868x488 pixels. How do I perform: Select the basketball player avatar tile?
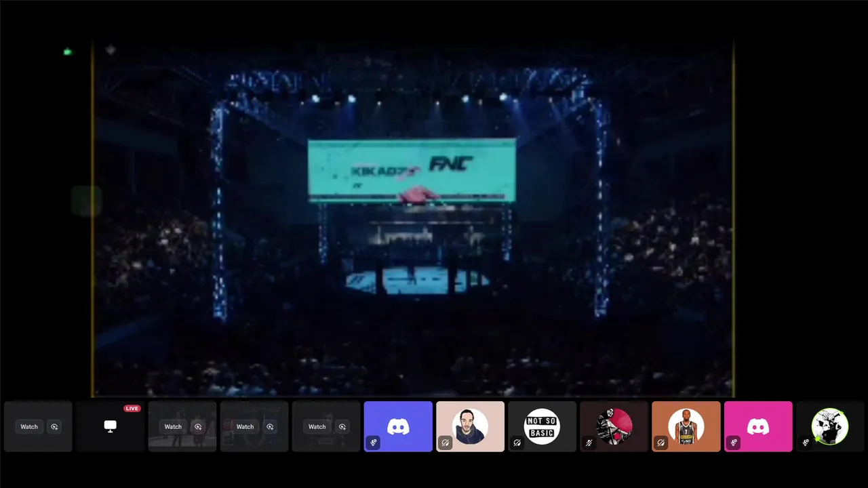coord(686,426)
